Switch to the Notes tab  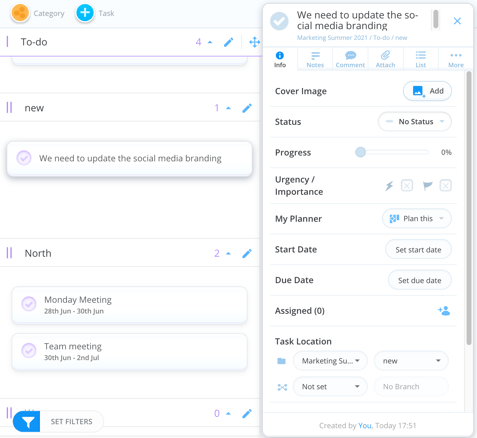[315, 59]
